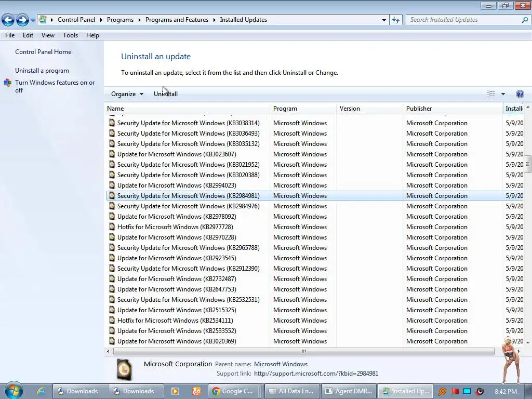Click the vertical scrollbar thumb

(x=528, y=165)
